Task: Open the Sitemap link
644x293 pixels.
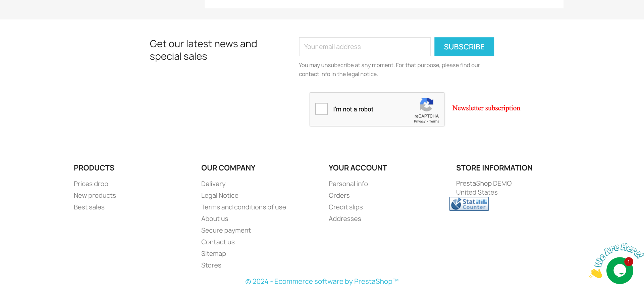Action: [x=214, y=254]
